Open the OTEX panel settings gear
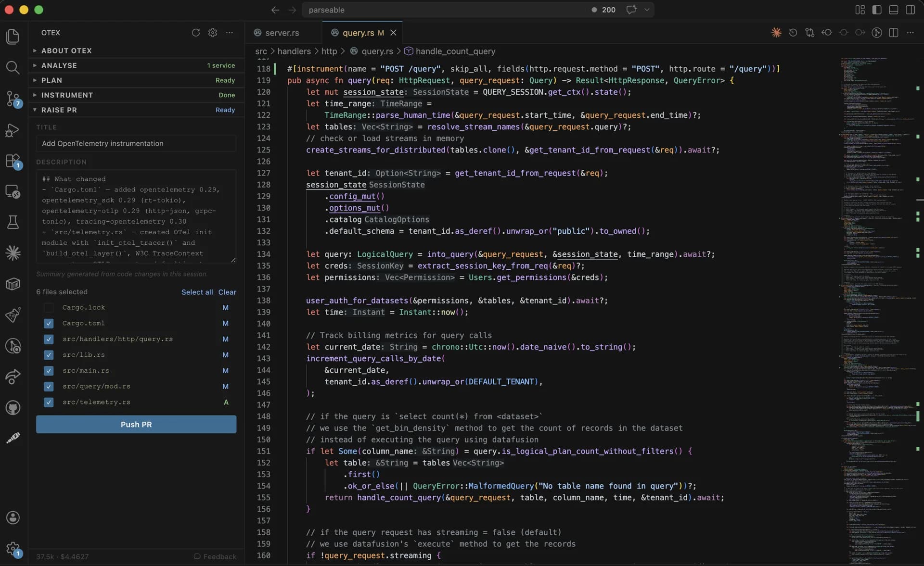The image size is (924, 566). click(213, 33)
